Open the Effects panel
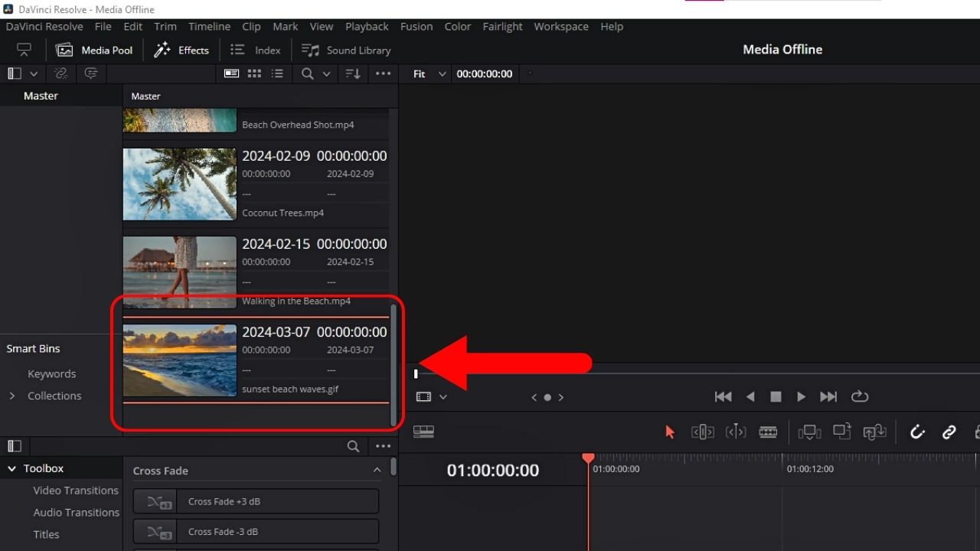 pos(181,50)
